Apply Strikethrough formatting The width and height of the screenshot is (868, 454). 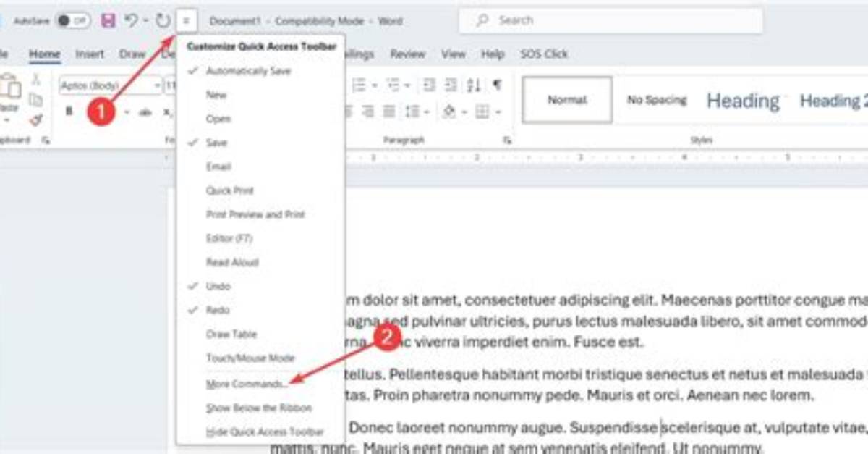(145, 112)
